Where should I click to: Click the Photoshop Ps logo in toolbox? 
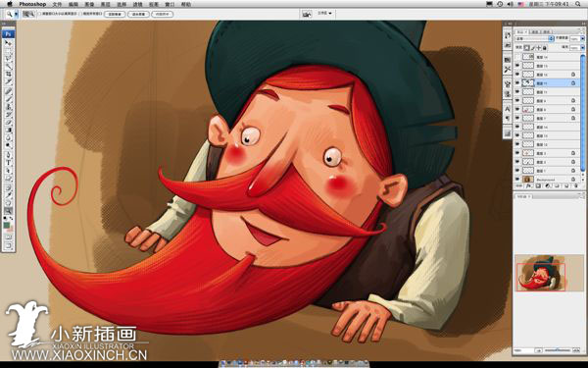[x=8, y=34]
